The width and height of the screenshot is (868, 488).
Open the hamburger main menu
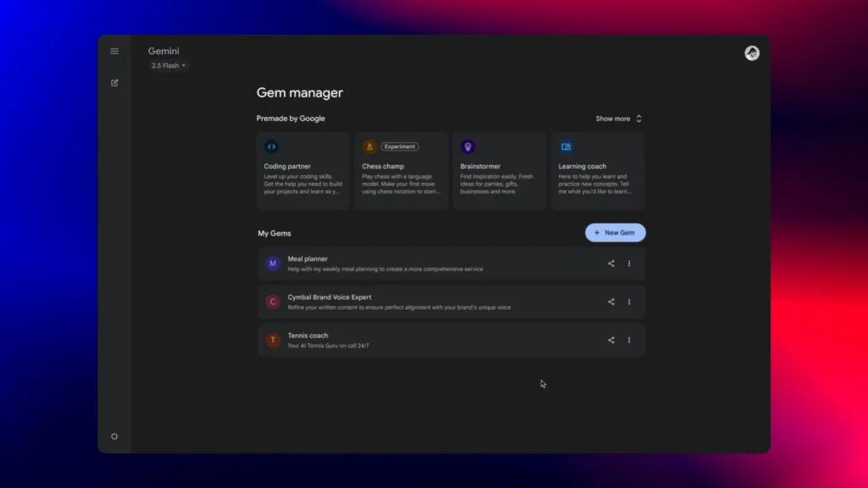114,52
